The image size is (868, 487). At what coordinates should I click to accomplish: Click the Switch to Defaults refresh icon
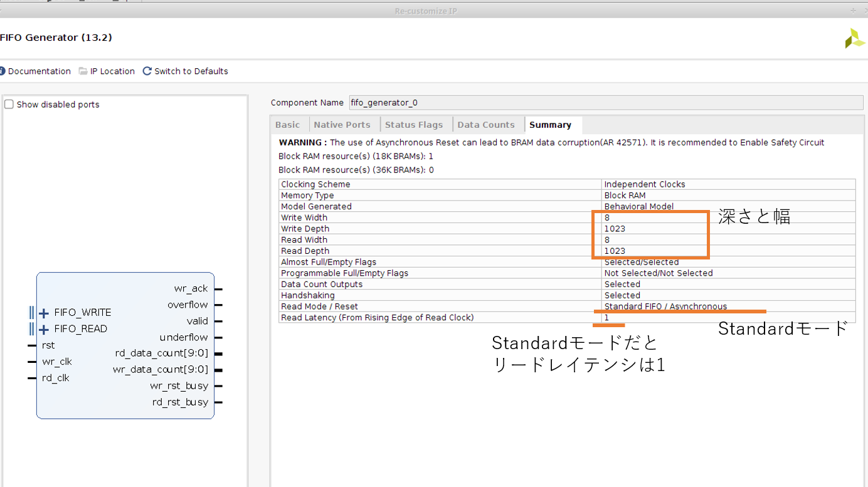147,71
